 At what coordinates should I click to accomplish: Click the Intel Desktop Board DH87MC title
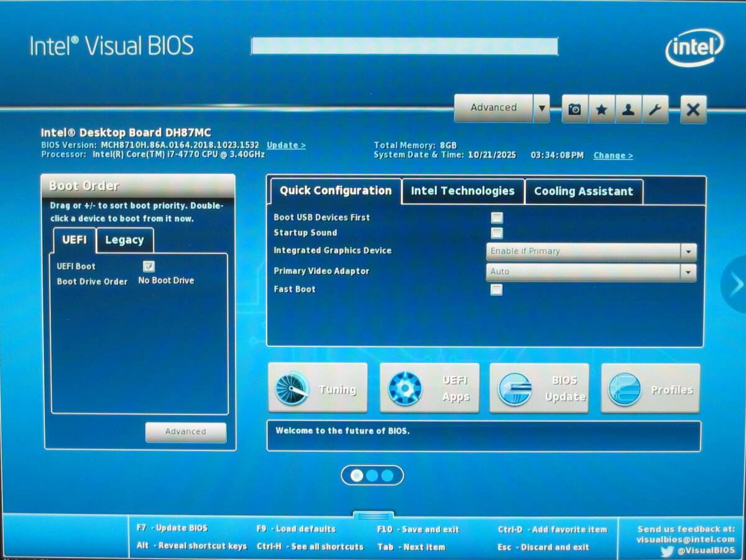pos(126,132)
